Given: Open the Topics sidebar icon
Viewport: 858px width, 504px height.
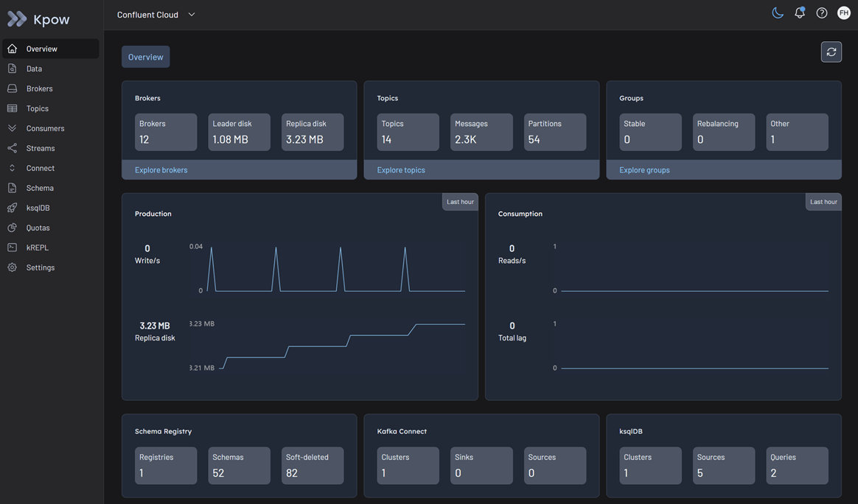Looking at the screenshot, I should pos(13,108).
